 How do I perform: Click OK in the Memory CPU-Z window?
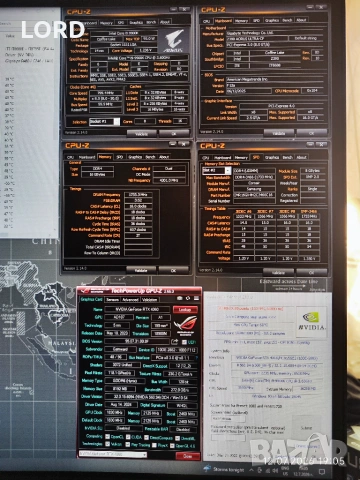[x=174, y=270]
